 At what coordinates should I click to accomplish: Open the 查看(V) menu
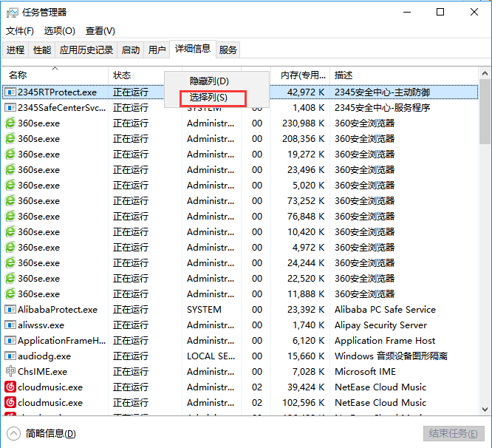point(100,31)
